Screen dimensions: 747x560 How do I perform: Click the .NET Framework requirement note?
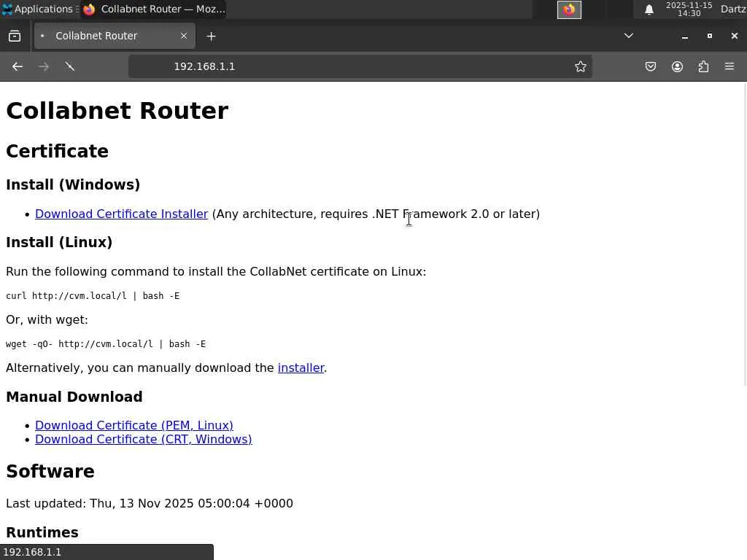point(376,214)
